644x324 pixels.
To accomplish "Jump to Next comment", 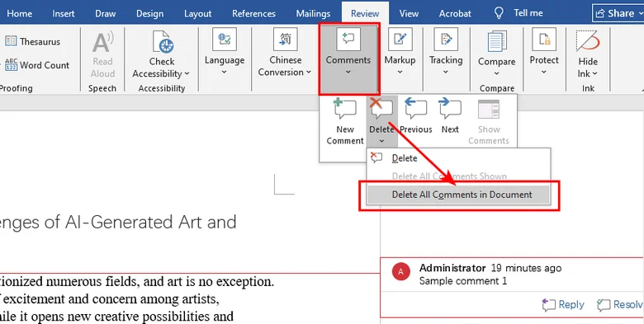I will [450, 116].
